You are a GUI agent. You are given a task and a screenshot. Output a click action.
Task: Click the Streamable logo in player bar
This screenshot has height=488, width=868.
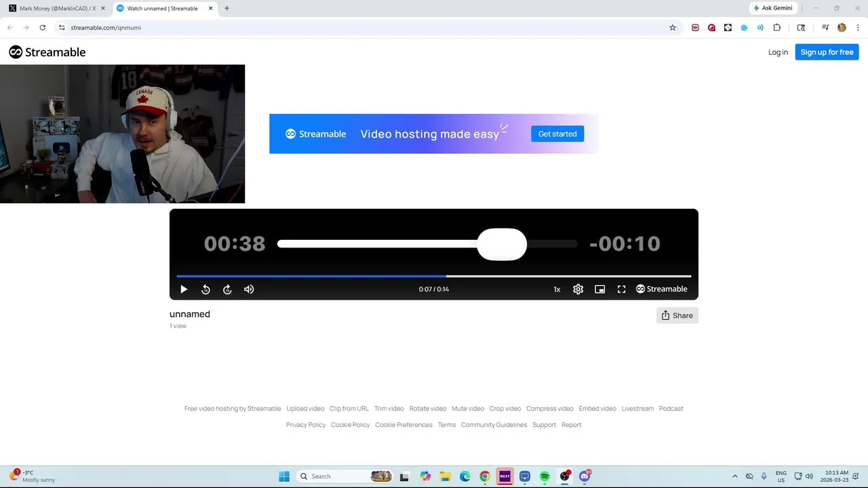pyautogui.click(x=661, y=289)
